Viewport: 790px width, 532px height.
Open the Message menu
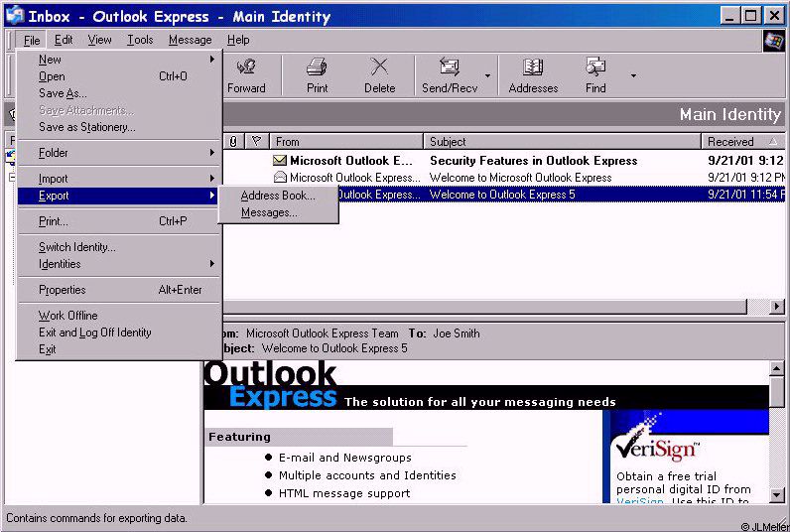click(x=190, y=40)
